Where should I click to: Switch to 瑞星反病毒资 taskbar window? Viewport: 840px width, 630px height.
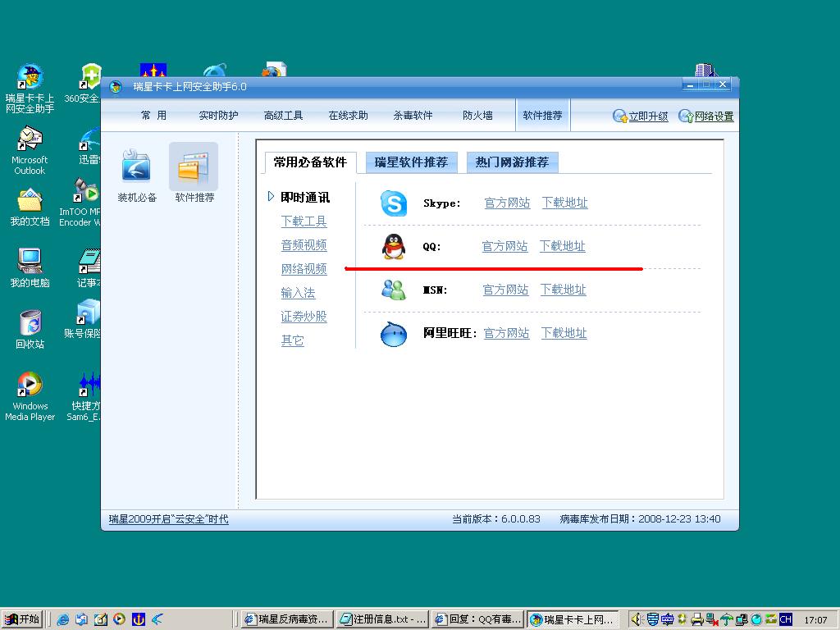[287, 619]
